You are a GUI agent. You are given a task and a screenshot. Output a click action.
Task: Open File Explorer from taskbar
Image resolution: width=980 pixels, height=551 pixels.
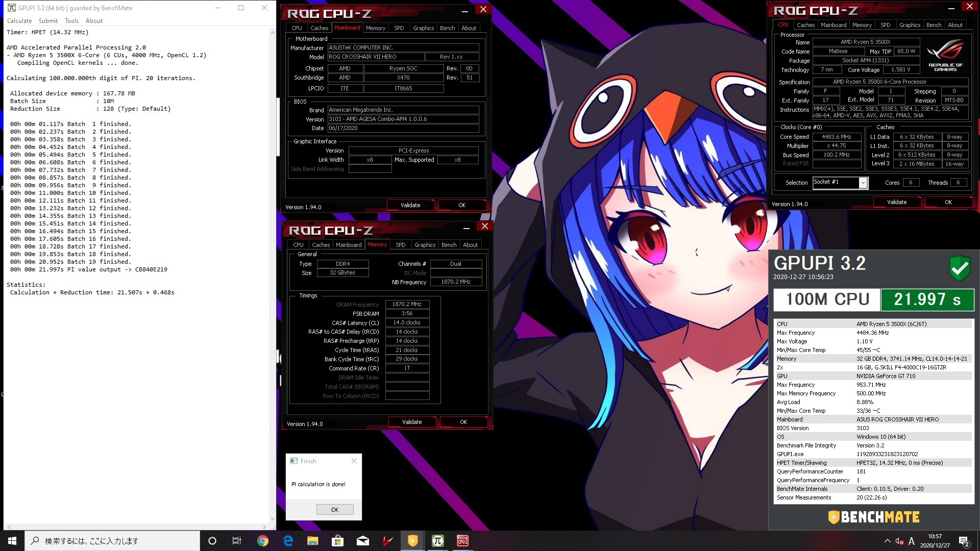click(x=313, y=541)
